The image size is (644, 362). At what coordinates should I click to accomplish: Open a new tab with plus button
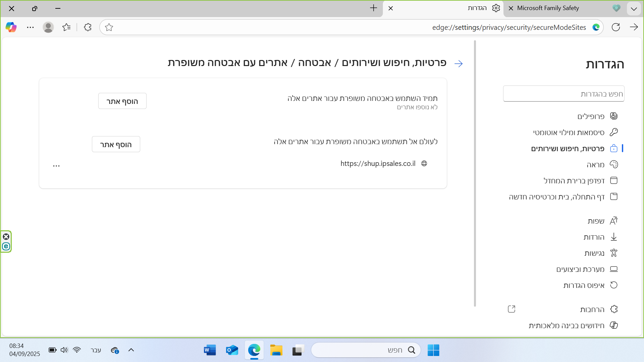373,8
